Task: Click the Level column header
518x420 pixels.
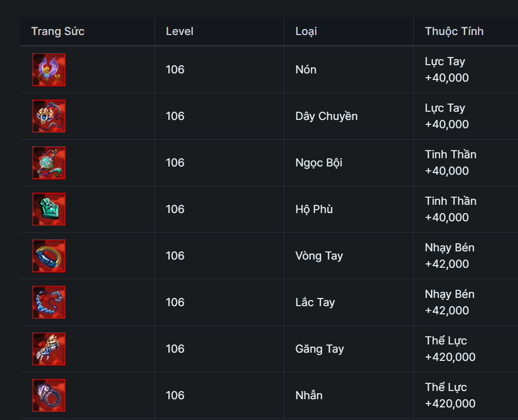Action: pyautogui.click(x=180, y=31)
